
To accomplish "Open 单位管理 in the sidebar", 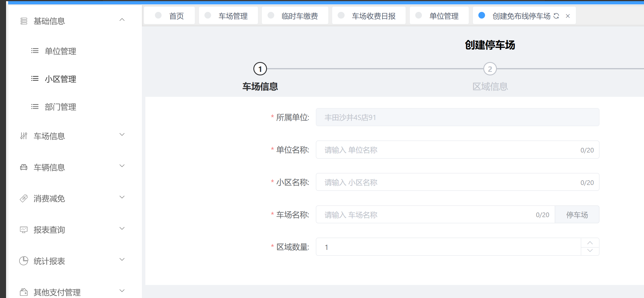I will [61, 51].
